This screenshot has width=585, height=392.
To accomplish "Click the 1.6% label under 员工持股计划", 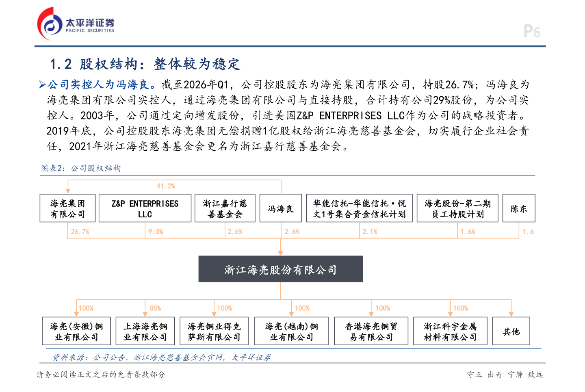I will point(468,232).
